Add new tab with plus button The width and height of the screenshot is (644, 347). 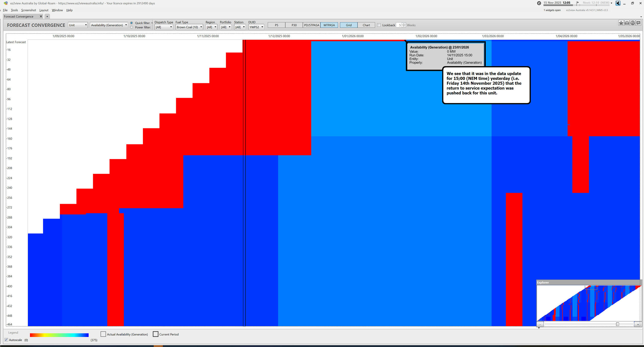(x=47, y=17)
